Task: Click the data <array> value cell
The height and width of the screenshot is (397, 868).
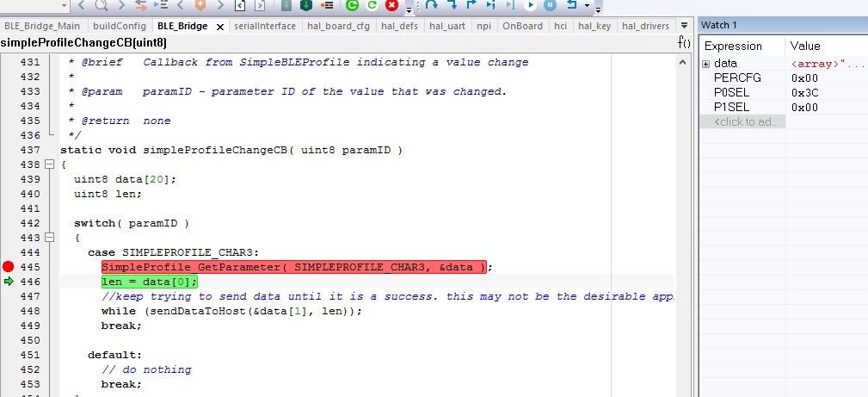Action: (826, 64)
